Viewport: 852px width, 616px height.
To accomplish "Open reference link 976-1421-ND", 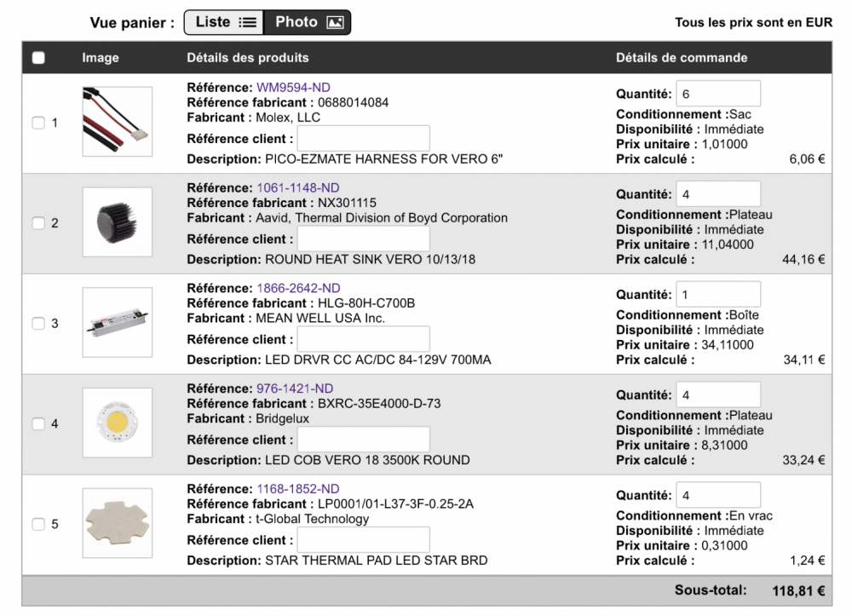I will point(295,389).
